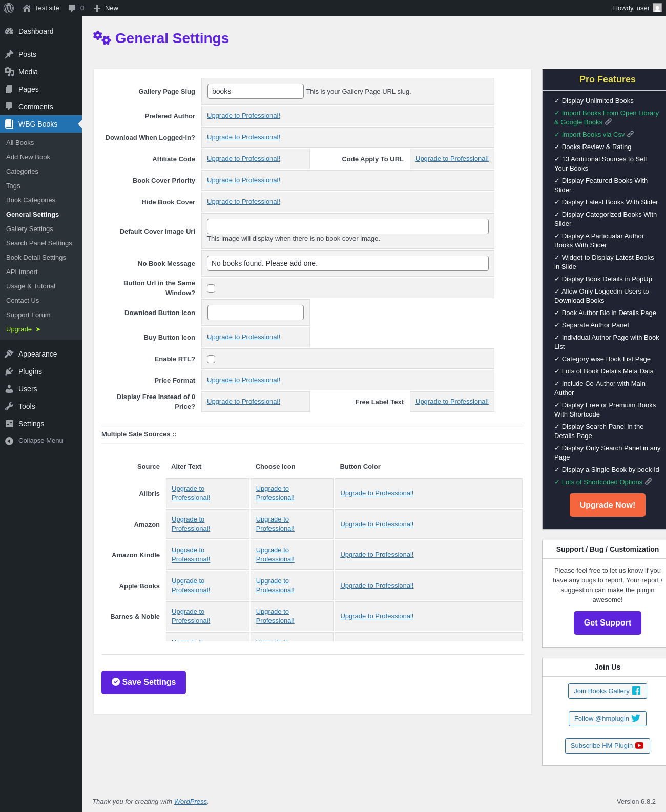Click Code Apply To URL upgrade link
Viewport: 666px width, 812px height.
click(452, 159)
